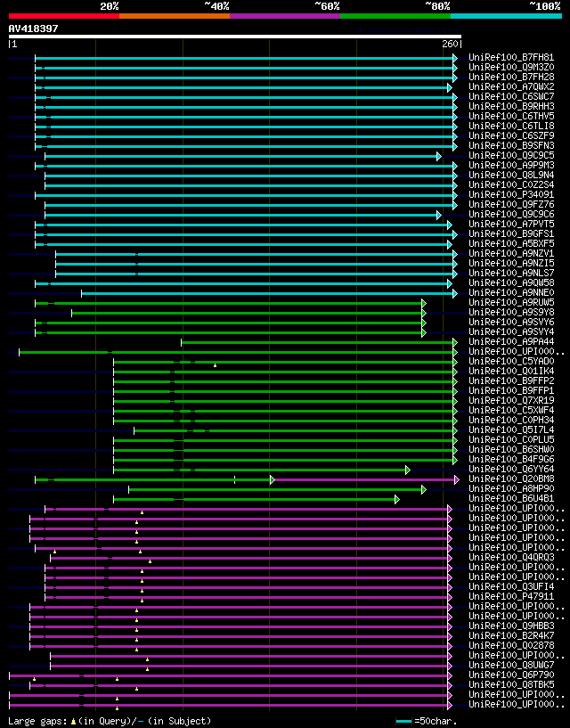Image resolution: width=570 pixels, height=728 pixels.
Task: Click the green ~80% identity legend segment
Action: [395, 16]
